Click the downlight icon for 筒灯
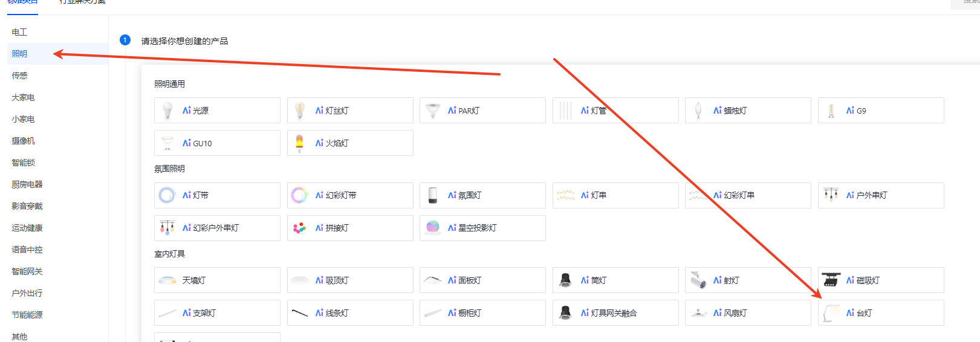The height and width of the screenshot is (342, 980). (565, 280)
